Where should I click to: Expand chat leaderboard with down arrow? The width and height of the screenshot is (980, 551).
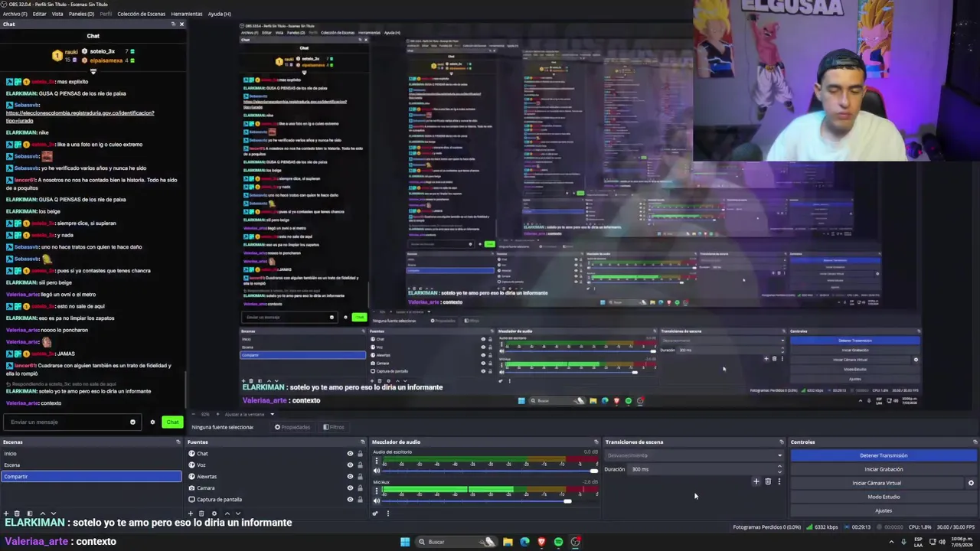[x=93, y=71]
